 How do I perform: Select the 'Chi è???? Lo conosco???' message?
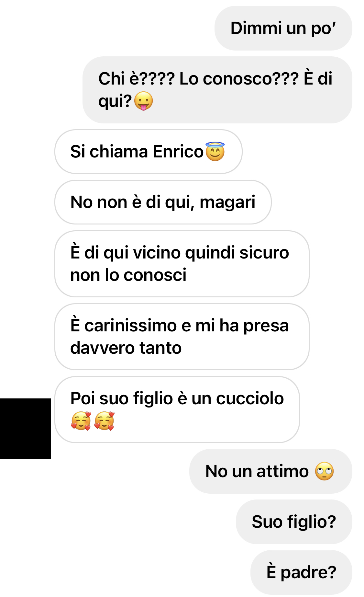(217, 90)
